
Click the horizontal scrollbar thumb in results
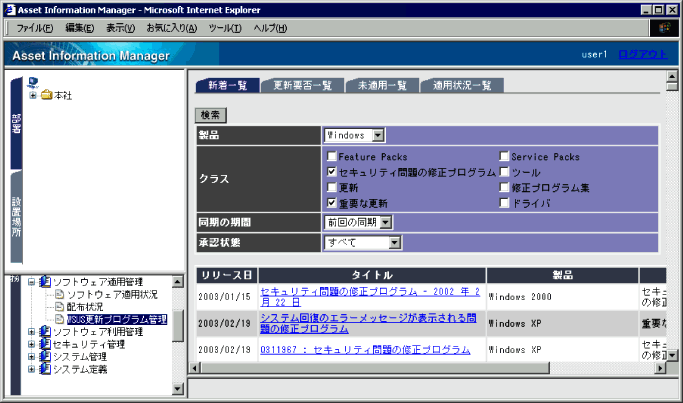[375, 368]
